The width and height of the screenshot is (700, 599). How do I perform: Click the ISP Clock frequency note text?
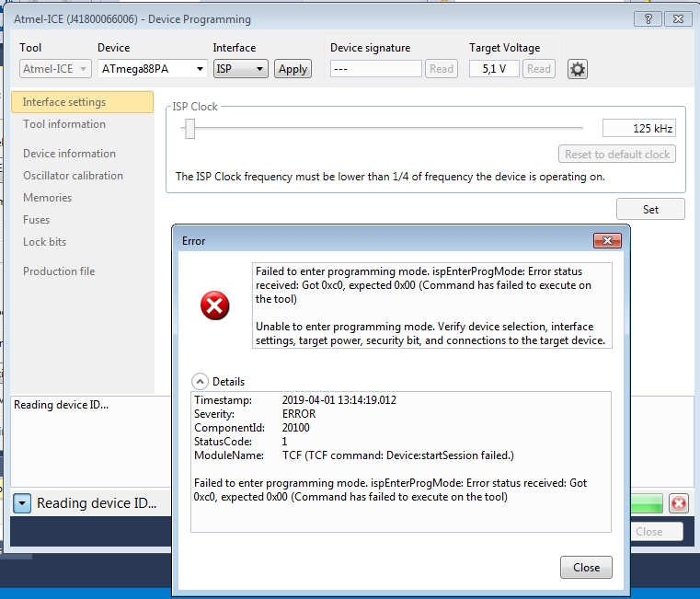[x=390, y=177]
